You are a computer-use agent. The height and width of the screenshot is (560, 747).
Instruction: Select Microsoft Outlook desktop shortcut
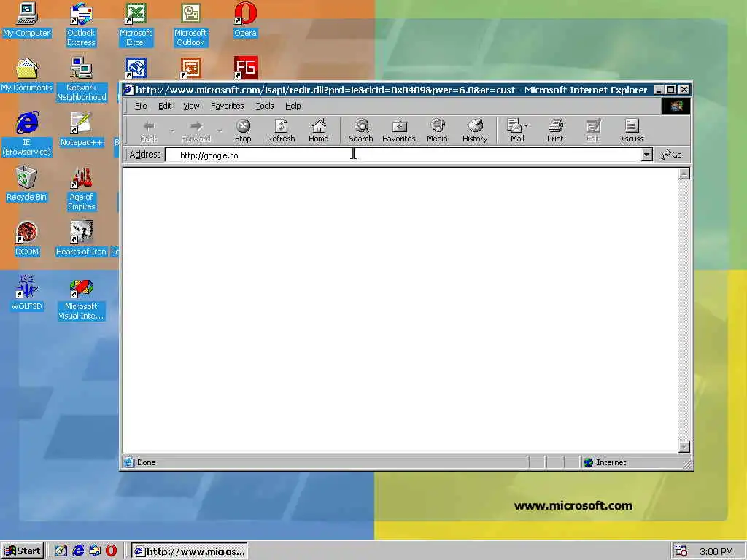190,26
